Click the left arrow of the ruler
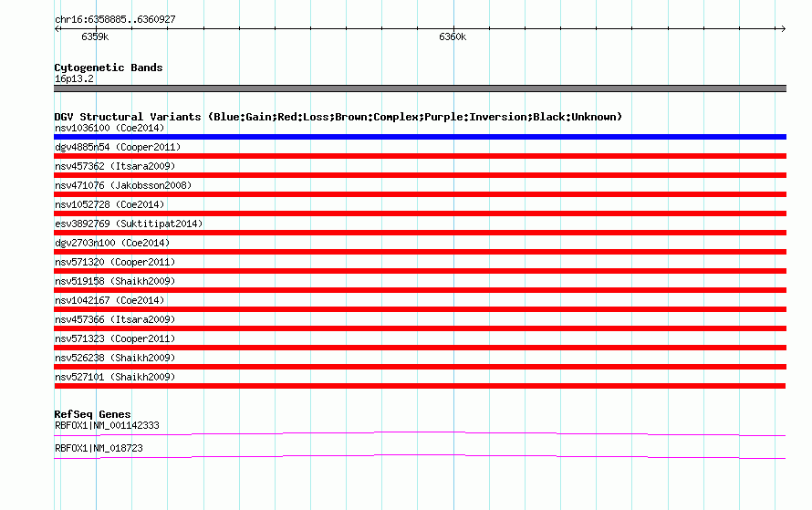812x510 pixels. coord(57,29)
